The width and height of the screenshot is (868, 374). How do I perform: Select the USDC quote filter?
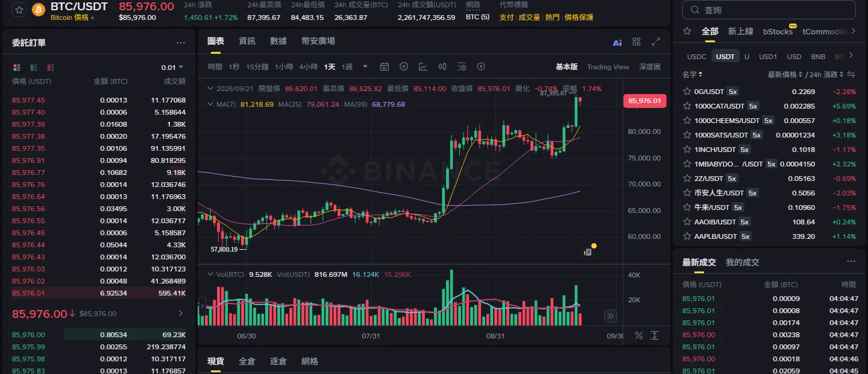[697, 57]
